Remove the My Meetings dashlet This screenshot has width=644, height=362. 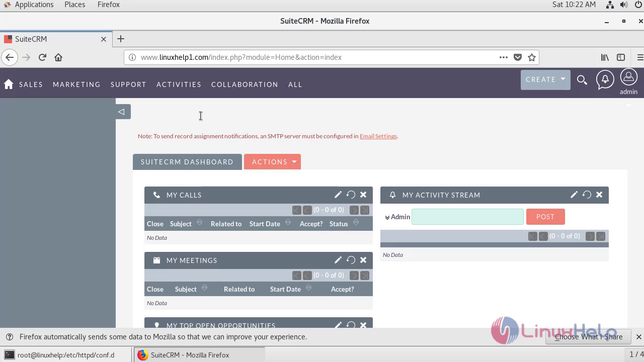pos(363,260)
